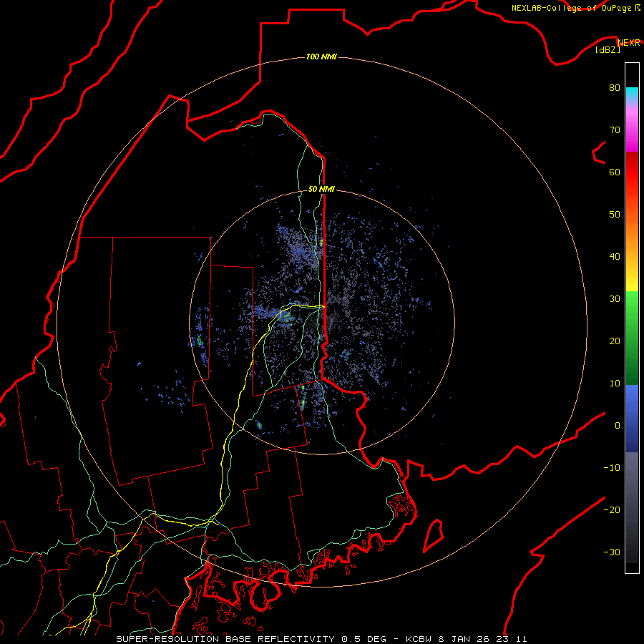Click the NEXR label above the color scale
This screenshot has width=644, height=644.
(629, 43)
